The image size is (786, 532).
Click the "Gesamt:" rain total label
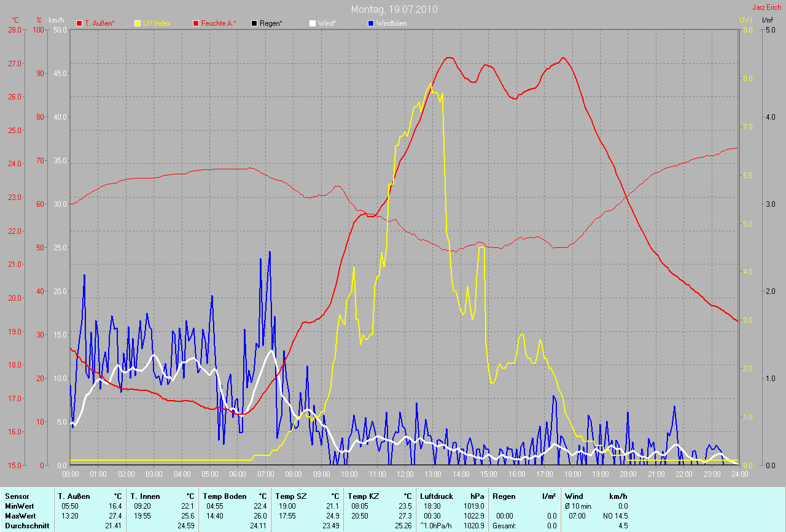pos(505,526)
